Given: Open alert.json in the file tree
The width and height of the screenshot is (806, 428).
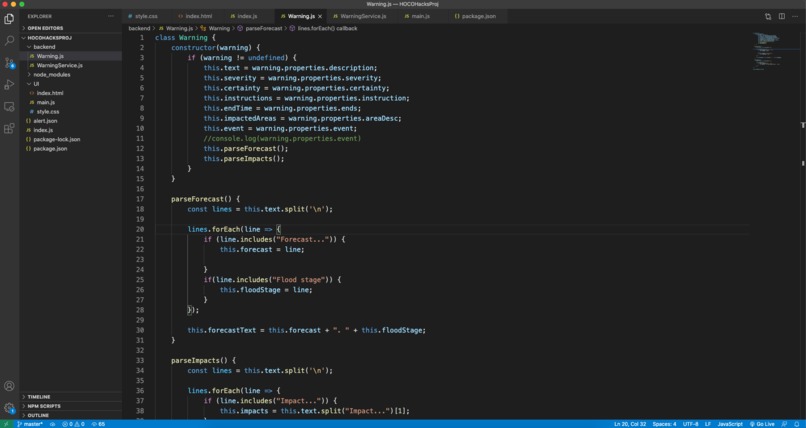Looking at the screenshot, I should coord(45,121).
